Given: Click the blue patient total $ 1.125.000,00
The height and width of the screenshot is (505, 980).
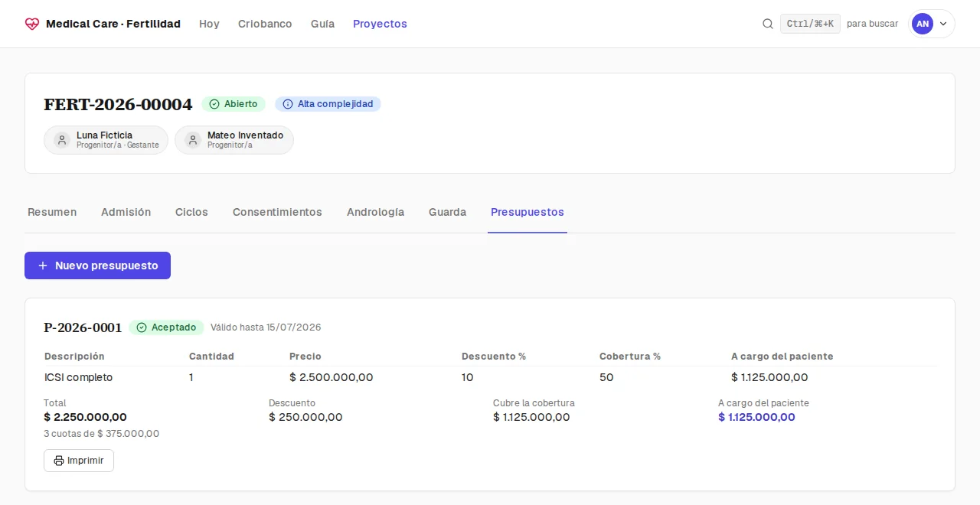Looking at the screenshot, I should coord(756,417).
